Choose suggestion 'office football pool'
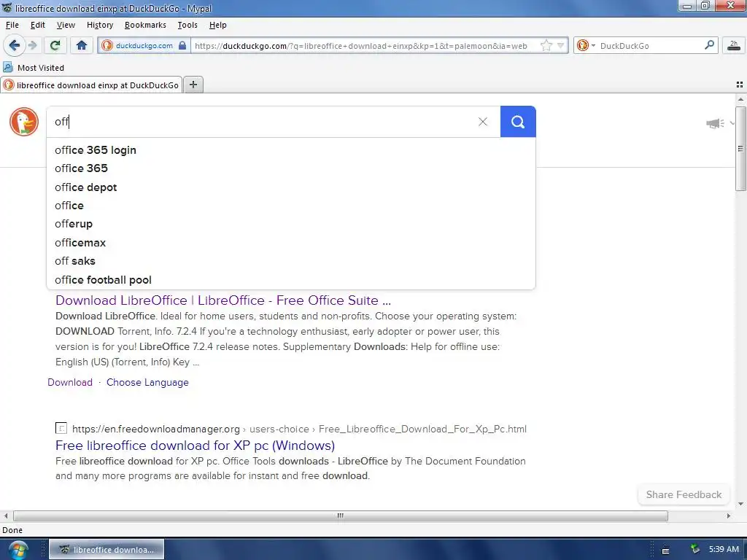 [x=290, y=280]
